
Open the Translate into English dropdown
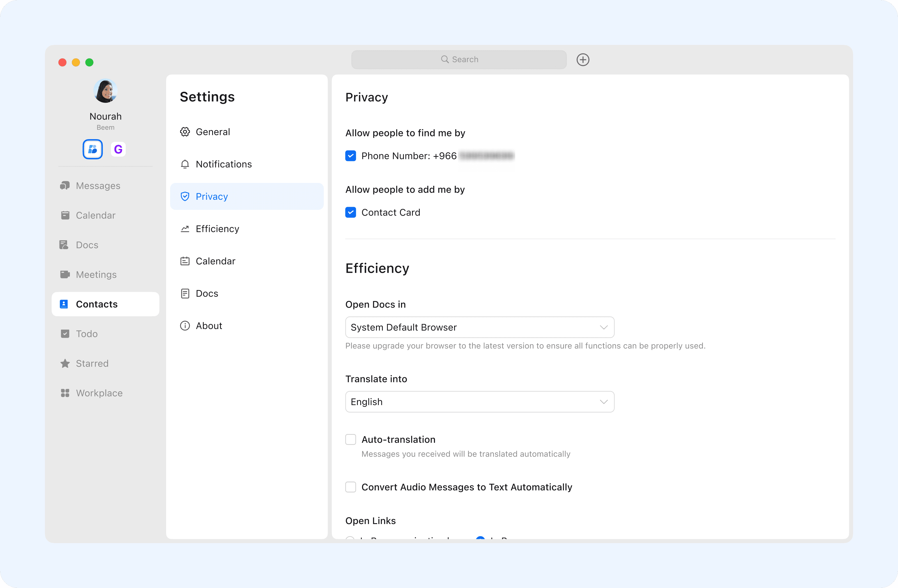point(479,402)
